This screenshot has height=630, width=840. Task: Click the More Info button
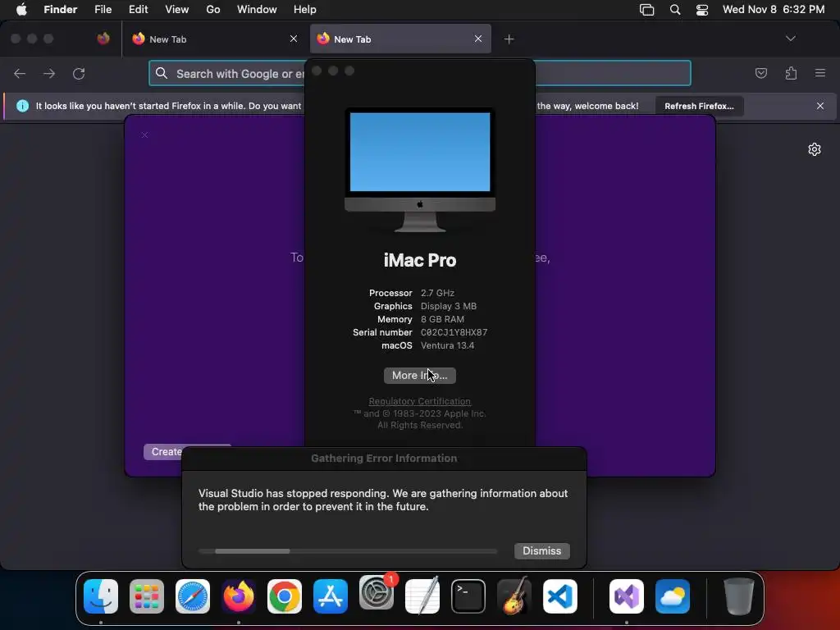[x=419, y=376]
